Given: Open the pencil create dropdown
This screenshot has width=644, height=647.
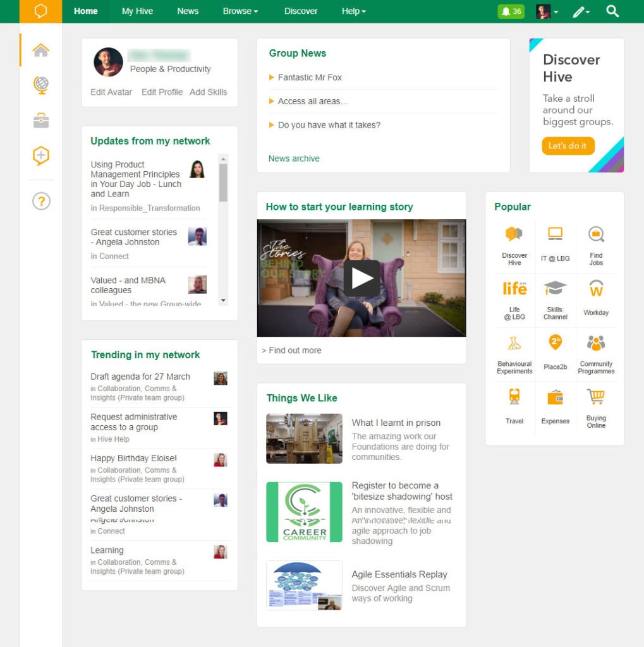Looking at the screenshot, I should click(581, 11).
